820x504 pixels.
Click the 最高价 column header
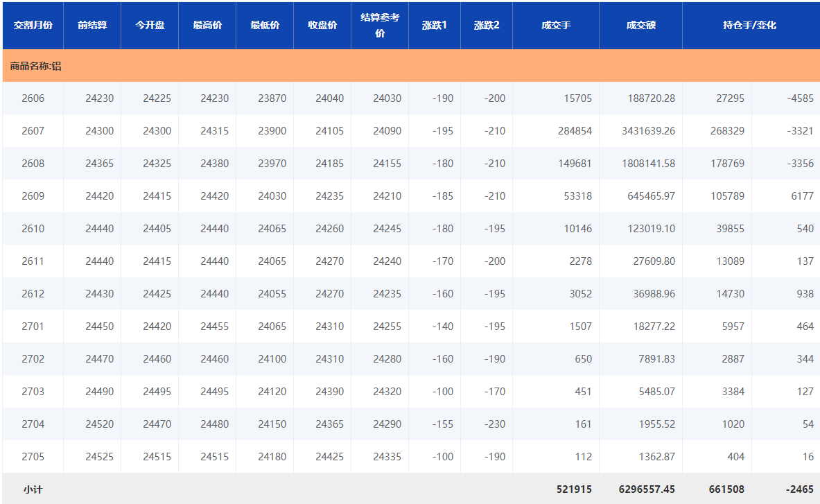(207, 25)
